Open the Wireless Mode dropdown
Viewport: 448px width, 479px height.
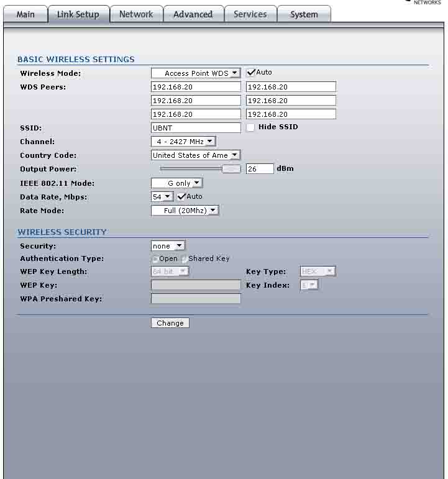196,73
